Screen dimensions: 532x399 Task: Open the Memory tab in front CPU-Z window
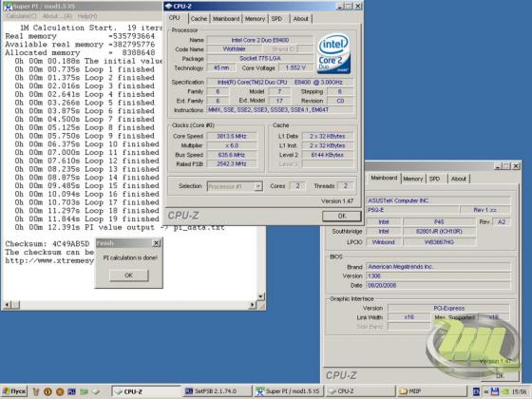click(x=255, y=19)
